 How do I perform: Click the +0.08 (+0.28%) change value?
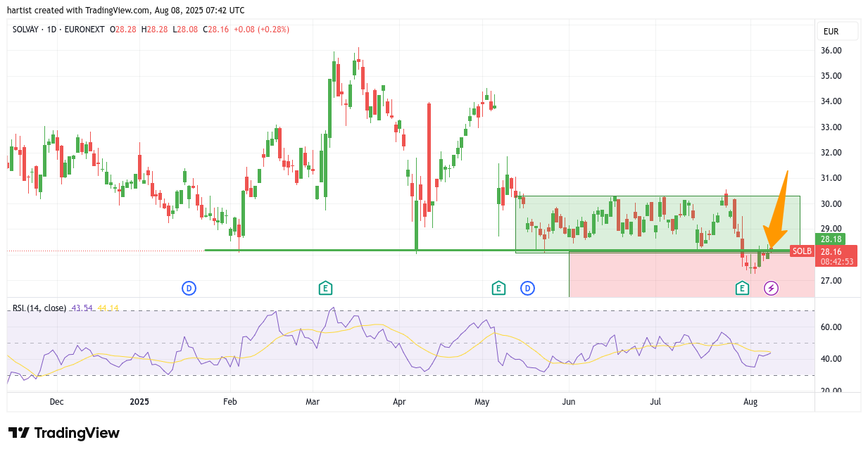coord(262,30)
